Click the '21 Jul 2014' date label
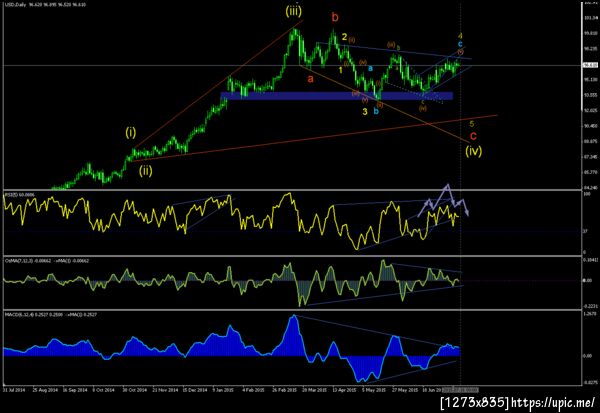 pos(15,390)
